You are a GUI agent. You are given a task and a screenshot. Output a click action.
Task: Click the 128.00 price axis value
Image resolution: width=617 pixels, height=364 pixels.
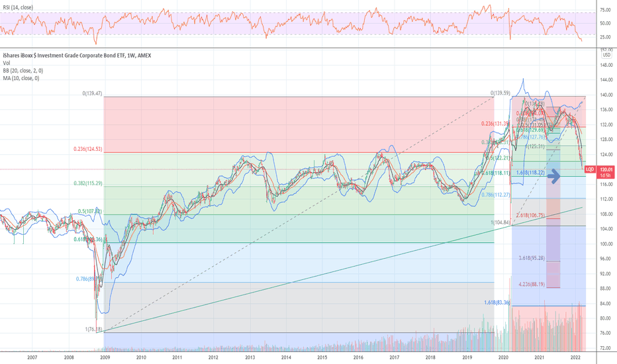pyautogui.click(x=606, y=139)
